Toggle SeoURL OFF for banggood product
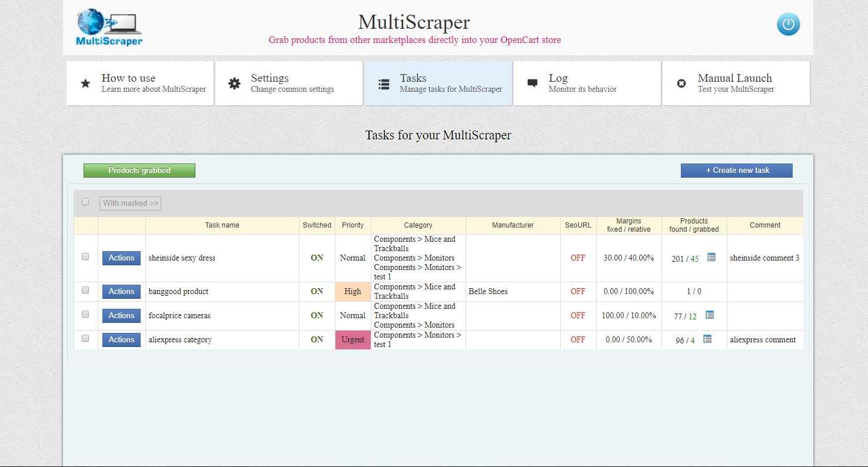The width and height of the screenshot is (868, 467). pos(578,291)
